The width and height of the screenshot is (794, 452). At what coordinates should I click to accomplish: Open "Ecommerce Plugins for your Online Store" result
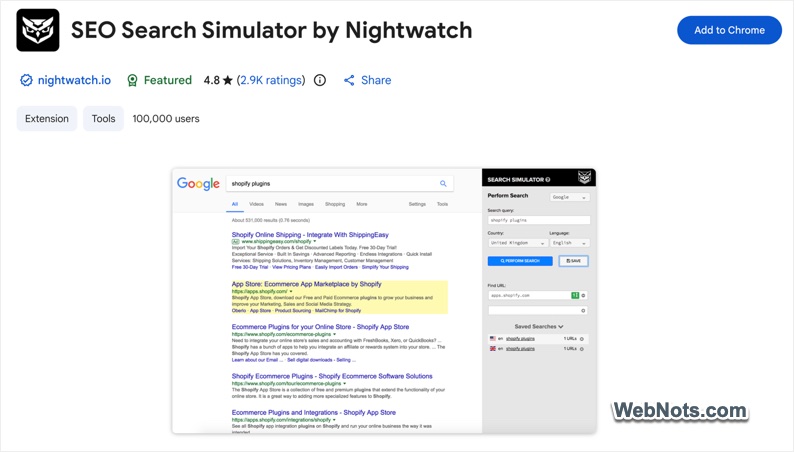point(320,327)
